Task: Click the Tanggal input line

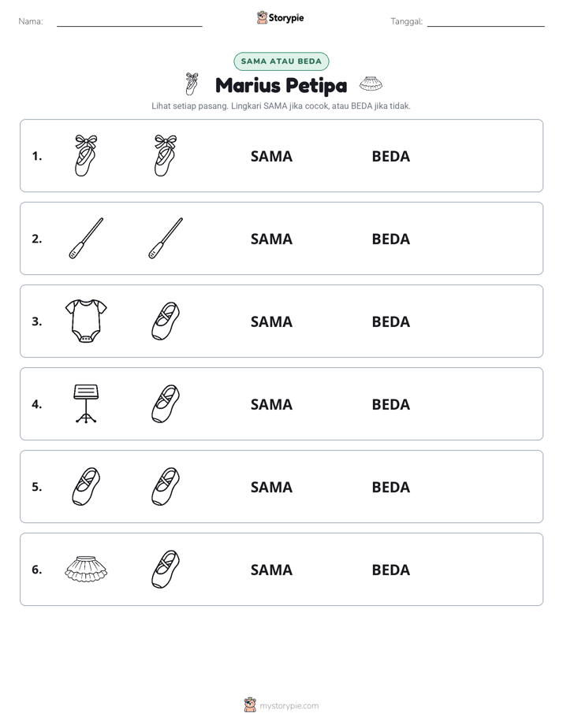Action: click(486, 22)
